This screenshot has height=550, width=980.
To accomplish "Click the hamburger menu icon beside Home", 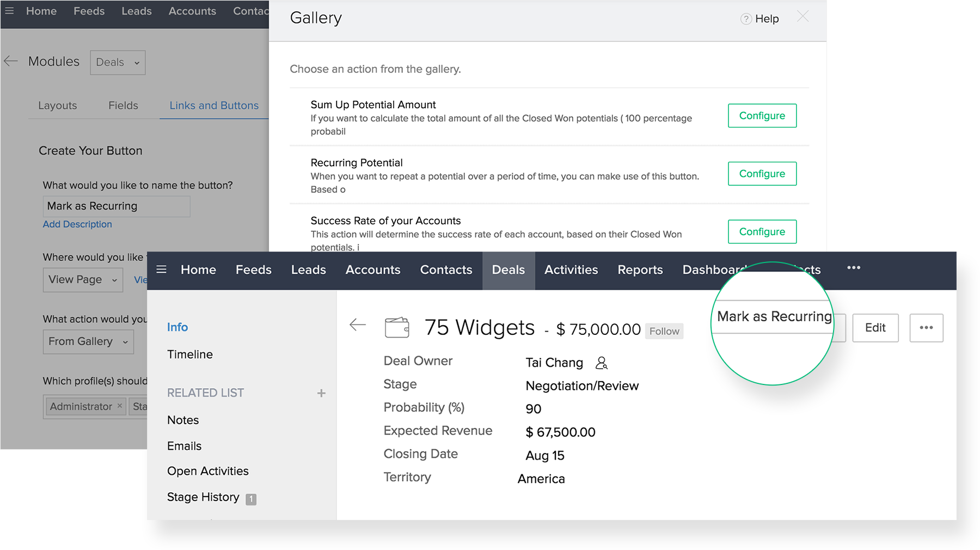I will tap(161, 270).
